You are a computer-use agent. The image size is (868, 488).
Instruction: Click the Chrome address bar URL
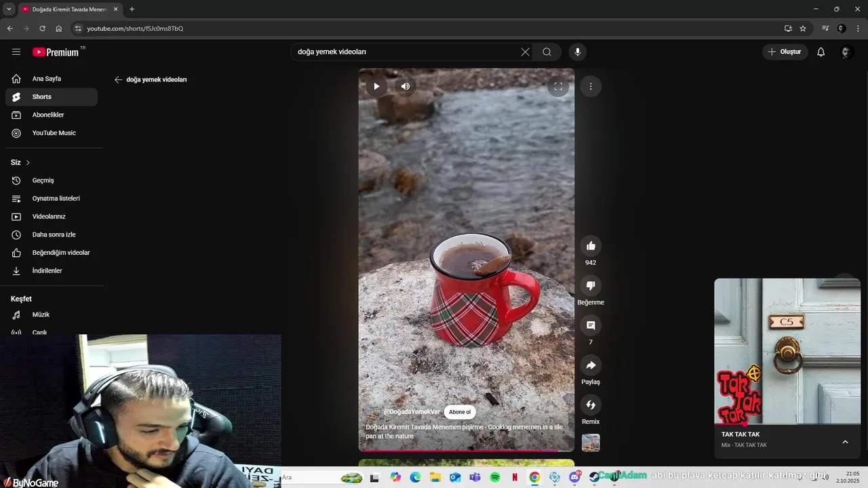pyautogui.click(x=135, y=28)
